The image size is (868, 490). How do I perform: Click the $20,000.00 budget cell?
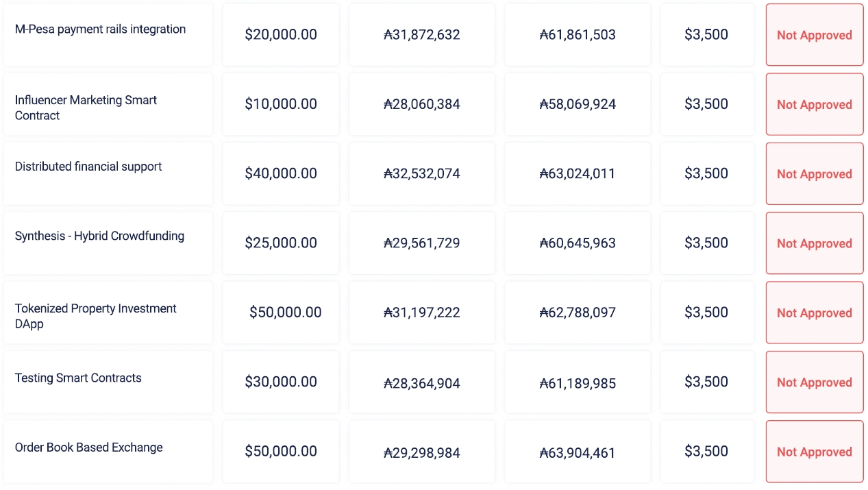point(281,35)
